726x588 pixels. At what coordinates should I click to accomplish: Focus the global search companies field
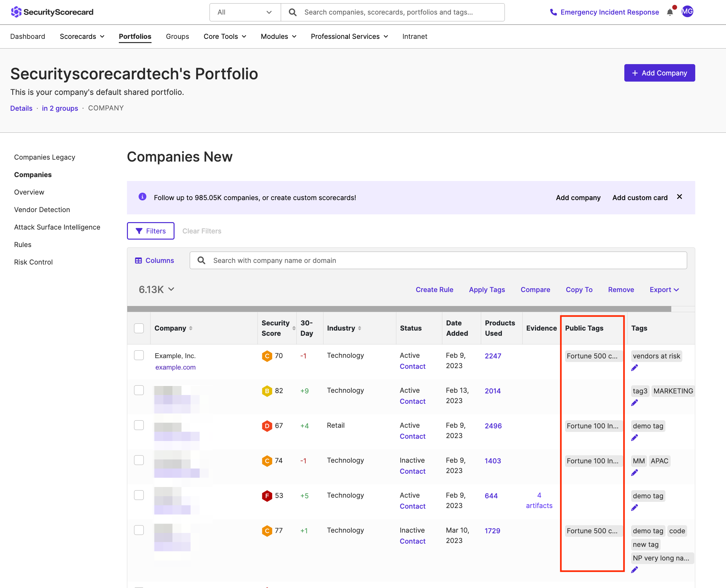[393, 12]
